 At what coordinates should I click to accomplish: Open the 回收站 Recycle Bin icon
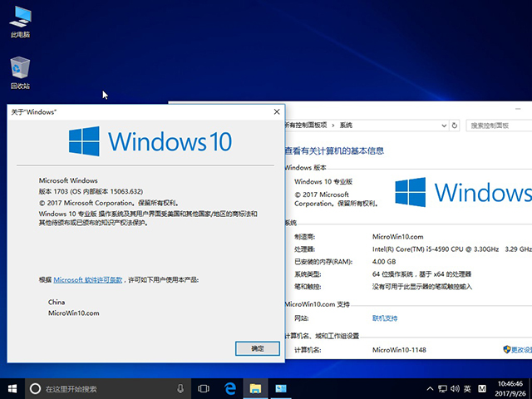tap(21, 70)
